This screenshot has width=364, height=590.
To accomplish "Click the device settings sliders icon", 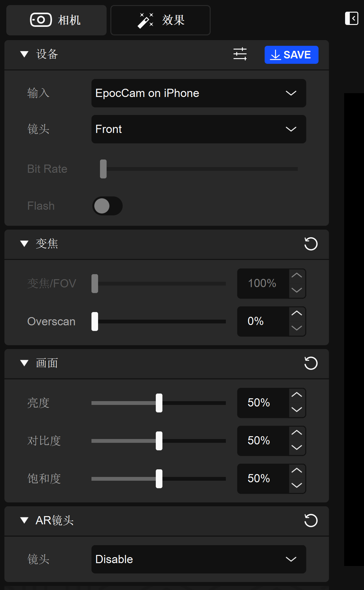I will tap(240, 54).
